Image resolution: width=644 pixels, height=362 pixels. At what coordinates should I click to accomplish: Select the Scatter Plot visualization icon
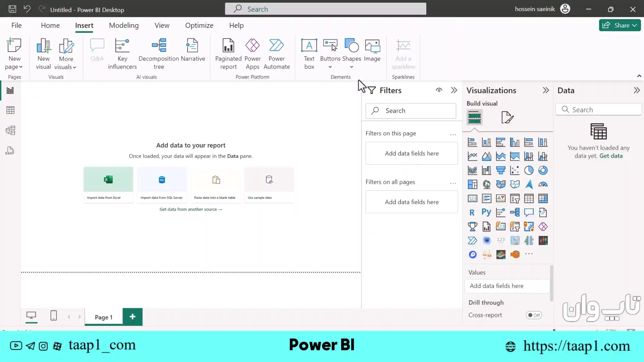[514, 170]
